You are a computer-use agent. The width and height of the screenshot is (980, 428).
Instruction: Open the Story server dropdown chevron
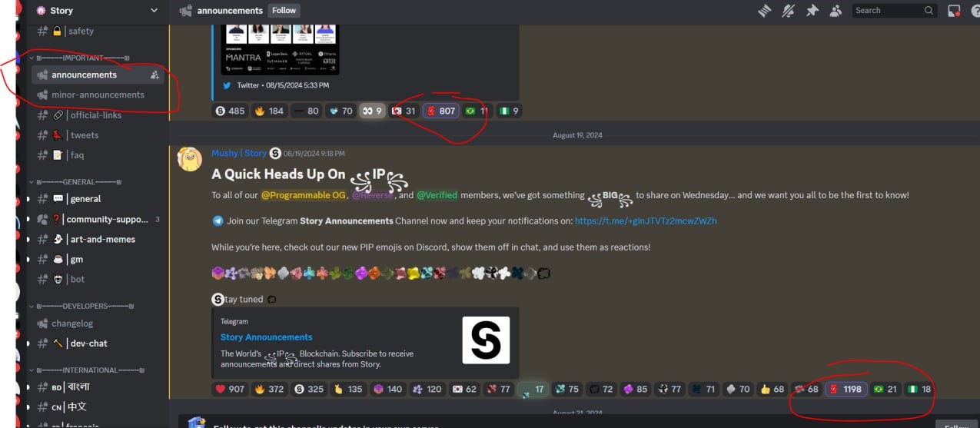click(154, 11)
